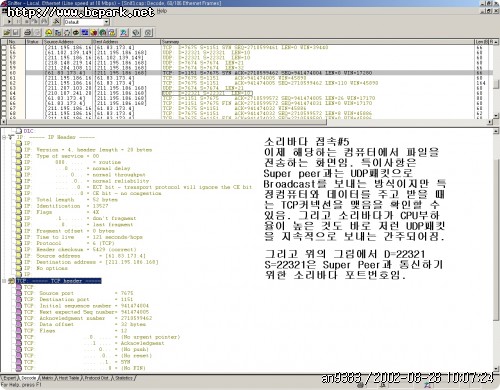The image size is (500, 390).
Task: Click the Status column header
Action: pyautogui.click(x=34, y=42)
